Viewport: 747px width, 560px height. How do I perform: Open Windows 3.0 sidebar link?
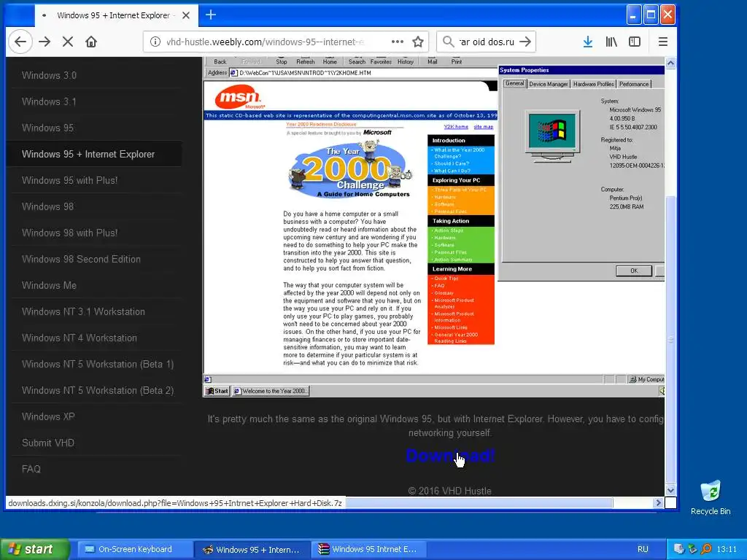click(49, 75)
